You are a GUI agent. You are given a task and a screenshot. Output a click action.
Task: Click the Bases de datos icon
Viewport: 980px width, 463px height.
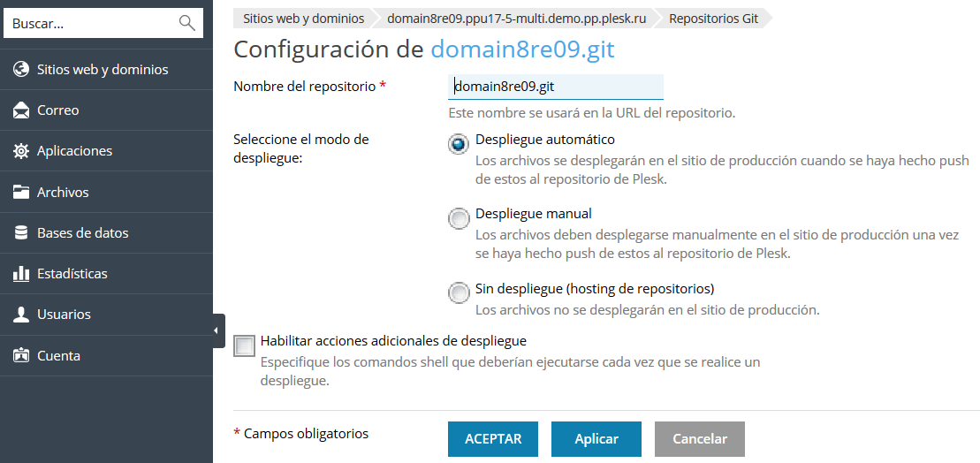[x=21, y=233]
